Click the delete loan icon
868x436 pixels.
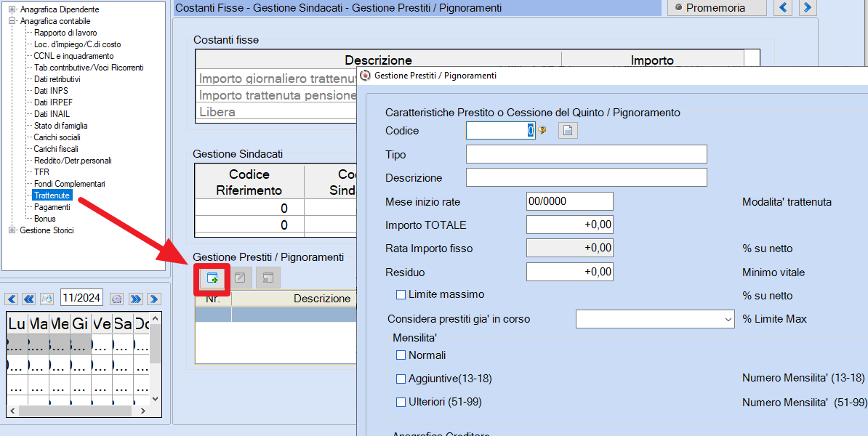[268, 278]
